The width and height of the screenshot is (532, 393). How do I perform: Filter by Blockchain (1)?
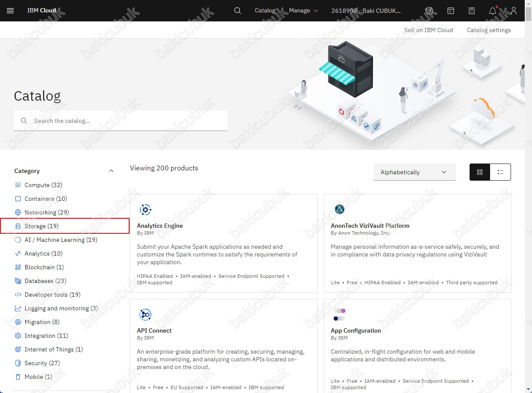[44, 267]
